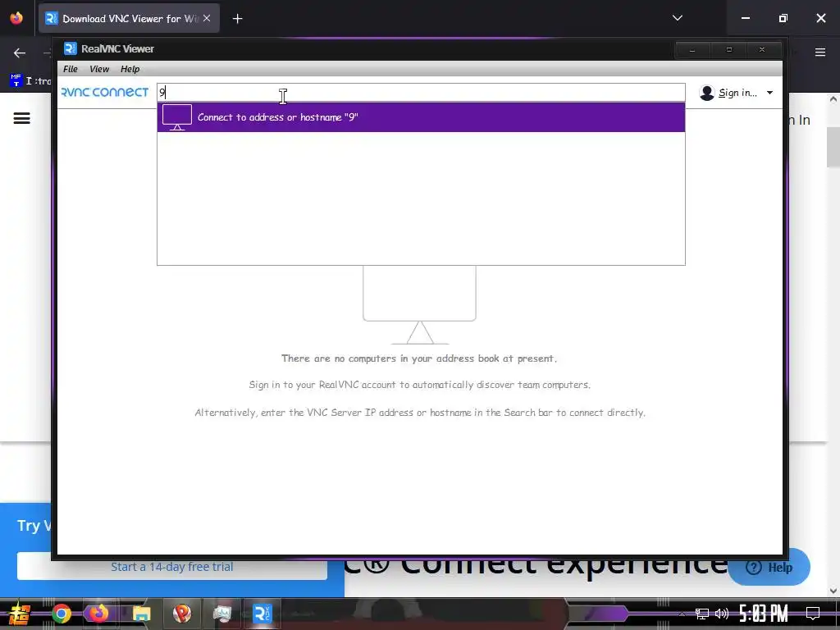Click inside the address search field
The width and height of the screenshot is (840, 630).
click(x=421, y=92)
